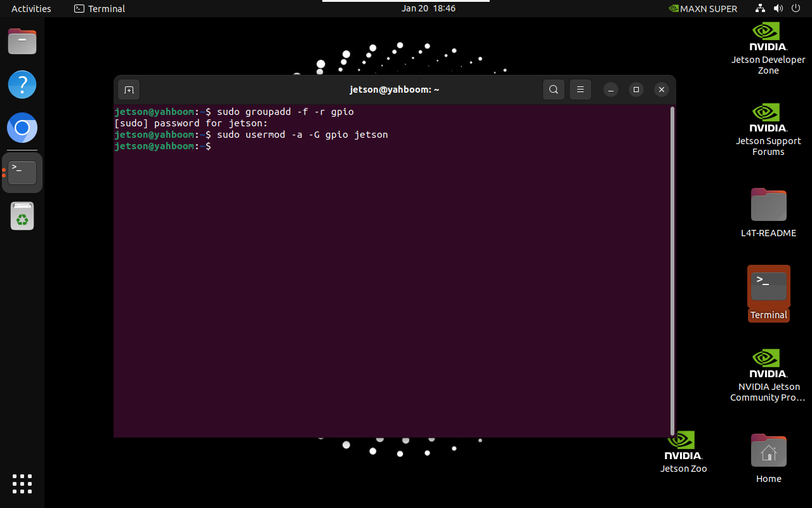
Task: Open the Terminal hamburger menu
Action: point(580,90)
